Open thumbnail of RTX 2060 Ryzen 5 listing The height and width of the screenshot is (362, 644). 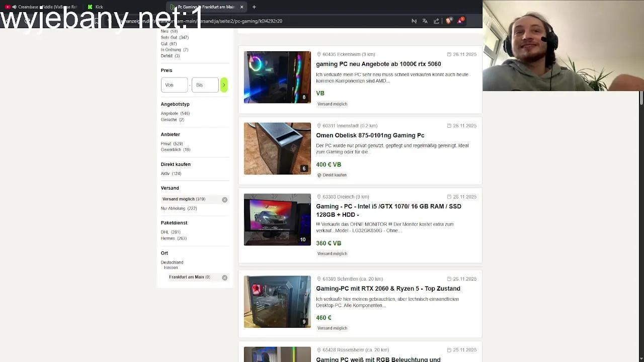tap(277, 302)
